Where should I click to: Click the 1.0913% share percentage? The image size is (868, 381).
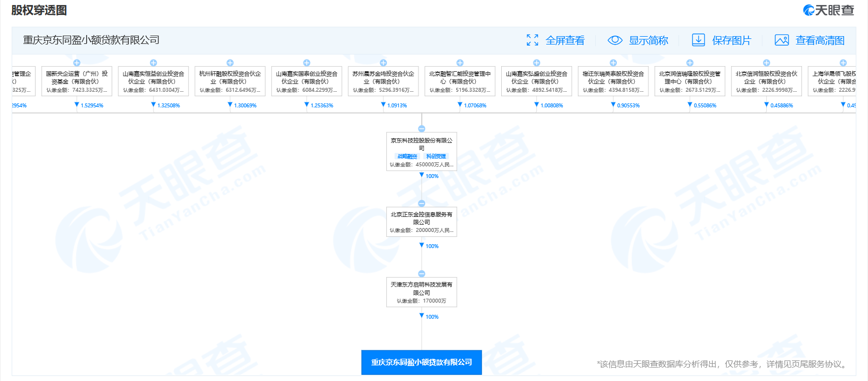coord(397,105)
